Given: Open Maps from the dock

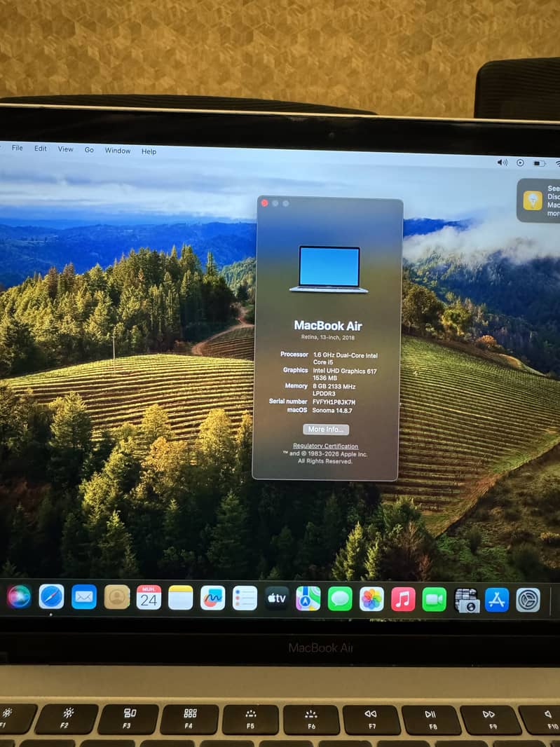Looking at the screenshot, I should (308, 598).
